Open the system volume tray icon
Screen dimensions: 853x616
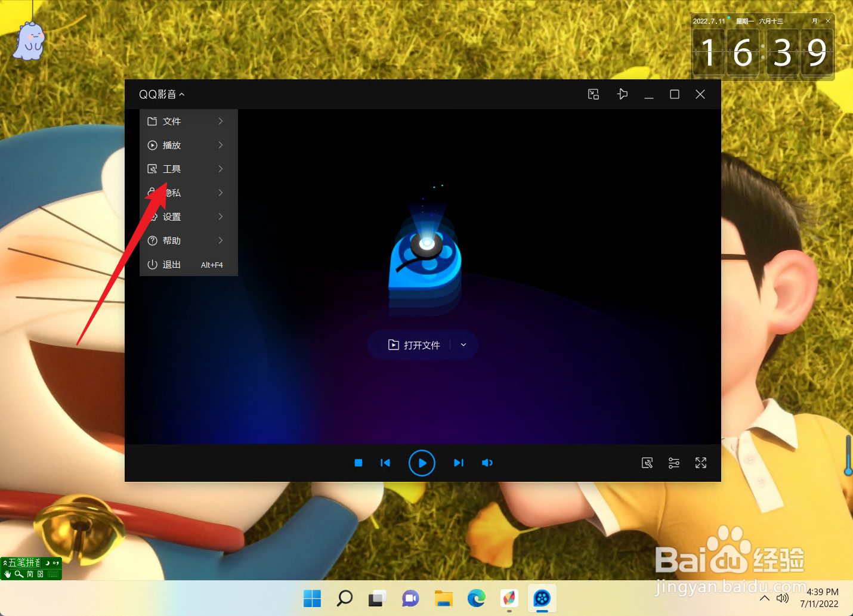[x=783, y=598]
